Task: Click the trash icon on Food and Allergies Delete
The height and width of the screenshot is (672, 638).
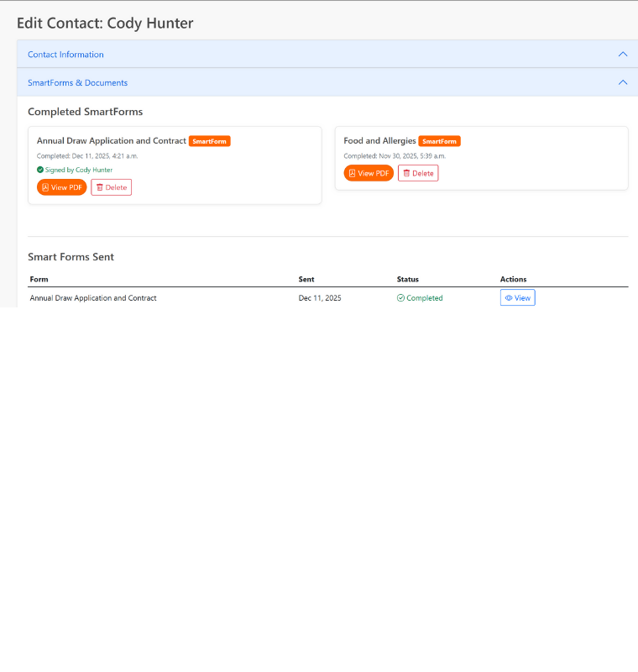Action: click(x=405, y=172)
